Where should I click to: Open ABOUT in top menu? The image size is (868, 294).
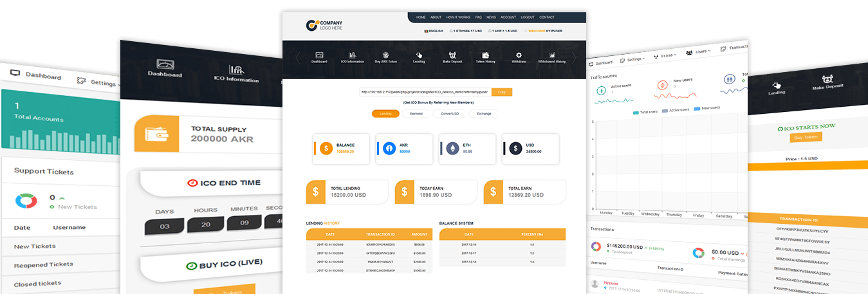coord(436,17)
